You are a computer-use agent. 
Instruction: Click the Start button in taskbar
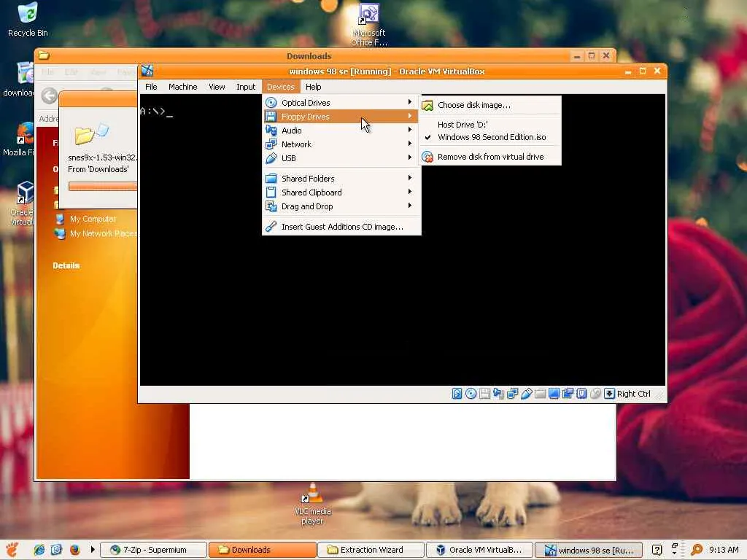12,550
